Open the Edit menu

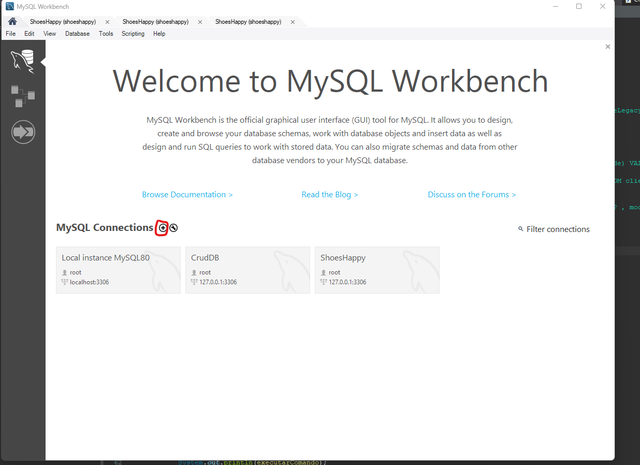click(29, 34)
